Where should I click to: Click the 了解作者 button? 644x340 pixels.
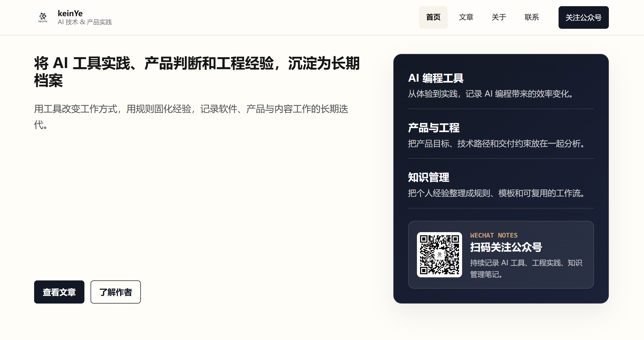tap(116, 292)
